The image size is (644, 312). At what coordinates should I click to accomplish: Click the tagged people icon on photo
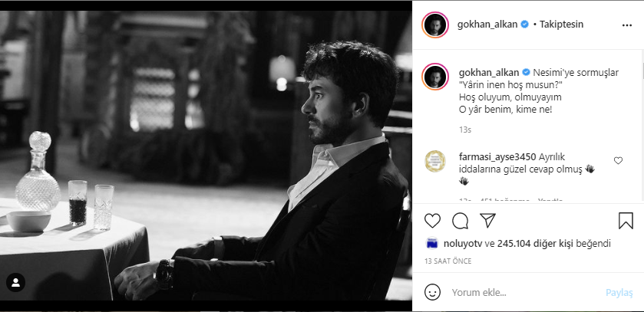click(15, 282)
